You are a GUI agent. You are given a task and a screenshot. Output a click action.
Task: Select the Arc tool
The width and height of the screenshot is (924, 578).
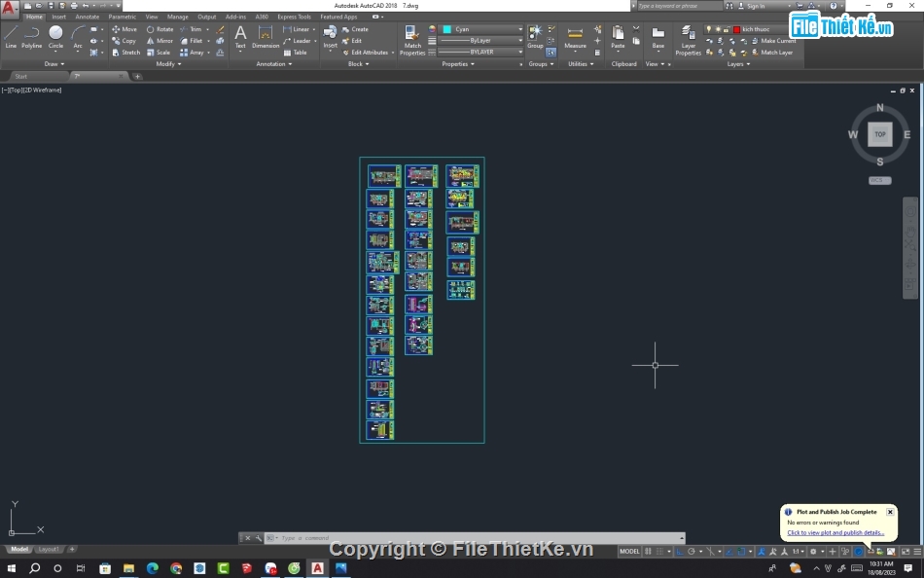tap(78, 37)
